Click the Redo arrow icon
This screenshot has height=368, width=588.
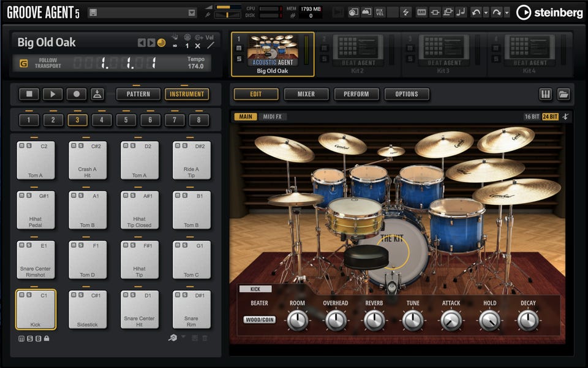point(496,12)
